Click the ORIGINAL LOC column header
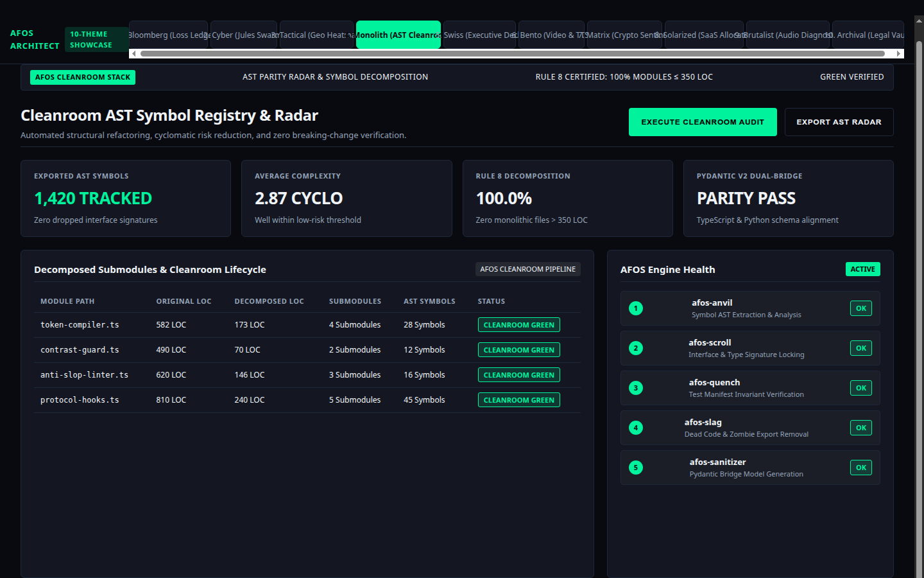 tap(184, 301)
